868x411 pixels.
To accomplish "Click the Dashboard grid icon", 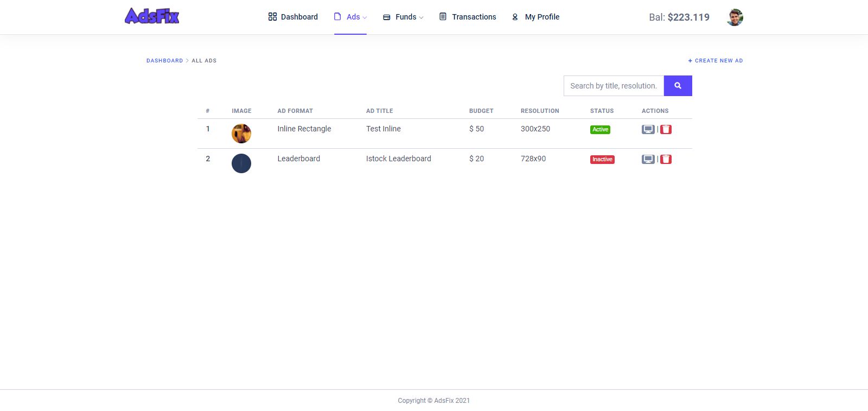I will click(x=272, y=17).
